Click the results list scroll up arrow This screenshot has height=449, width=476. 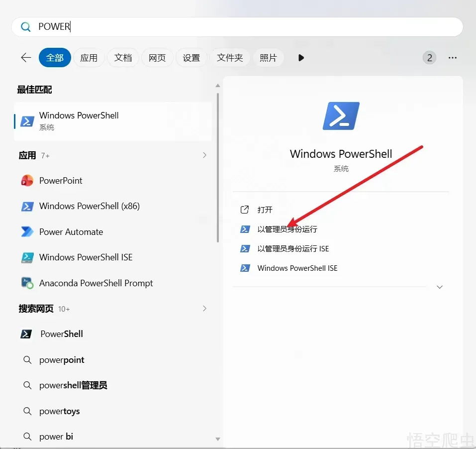point(218,86)
